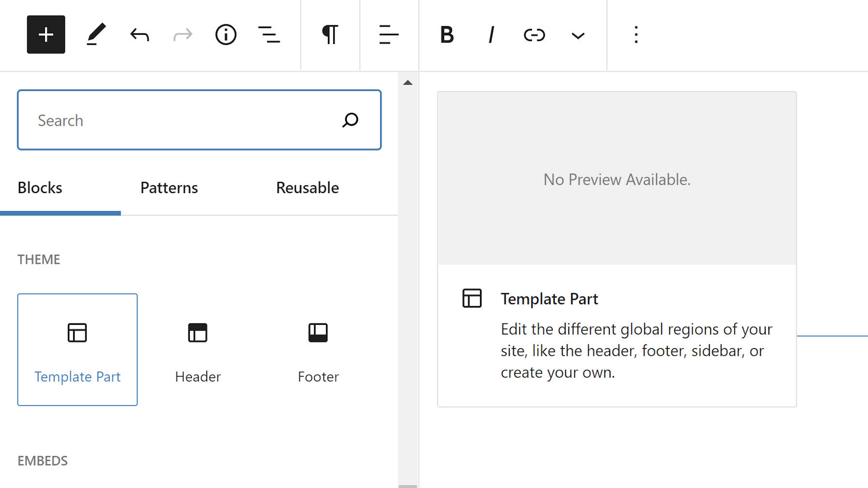Insert the Header block
Screen dimensions: 868x488
point(198,350)
